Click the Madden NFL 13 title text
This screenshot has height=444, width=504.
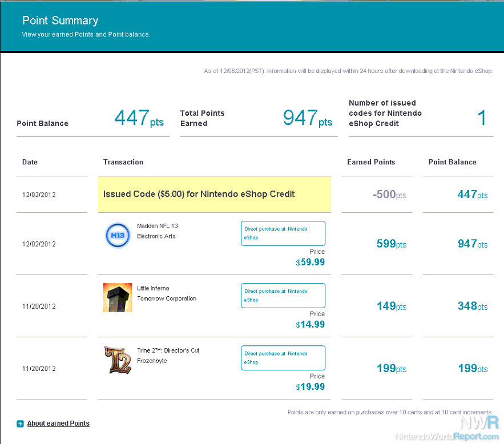point(158,226)
